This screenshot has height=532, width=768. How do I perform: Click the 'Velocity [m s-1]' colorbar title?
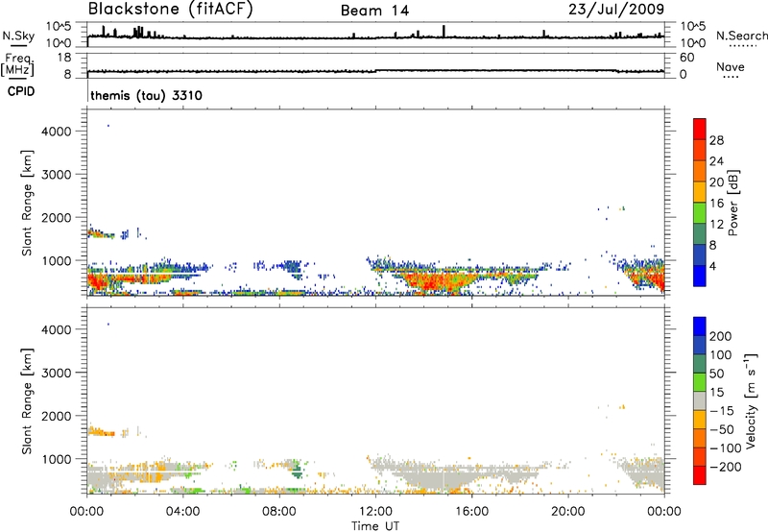pyautogui.click(x=750, y=400)
